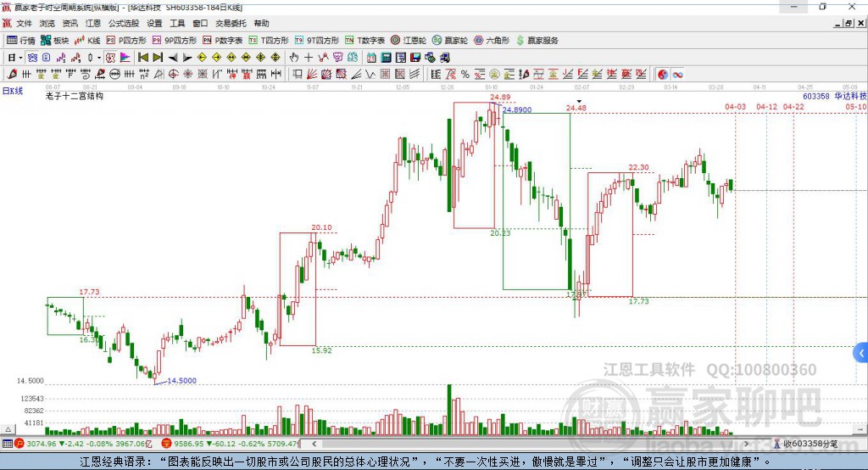The width and height of the screenshot is (868, 470).
Task: Open the P四方形 tool
Action: (126, 41)
